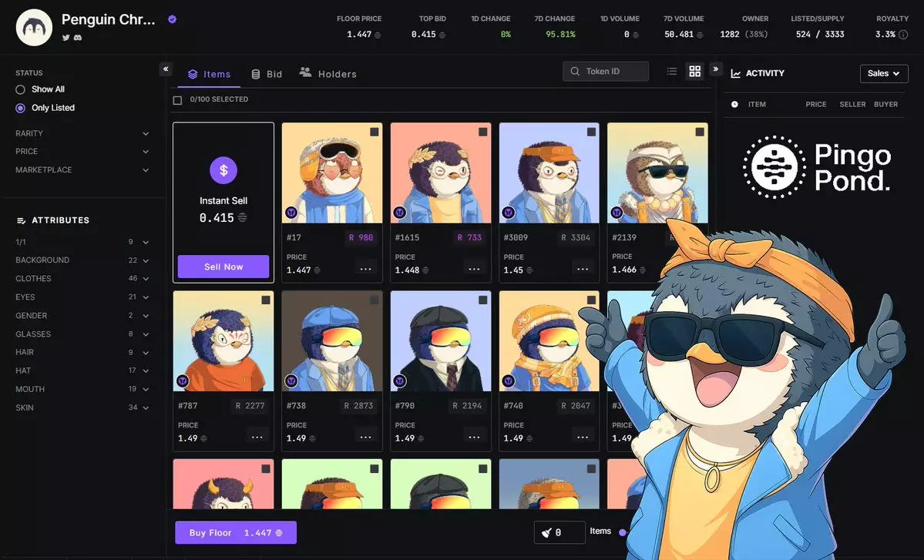This screenshot has width=924, height=560.
Task: Click the marketplace badge on penguin #3009
Action: tap(508, 213)
